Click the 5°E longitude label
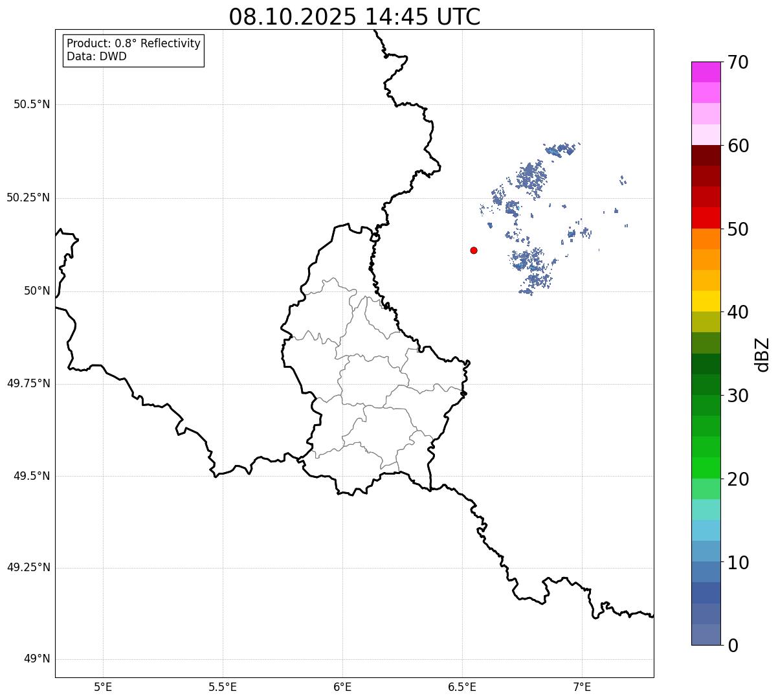Image resolution: width=778 pixels, height=700 pixels. (x=103, y=686)
